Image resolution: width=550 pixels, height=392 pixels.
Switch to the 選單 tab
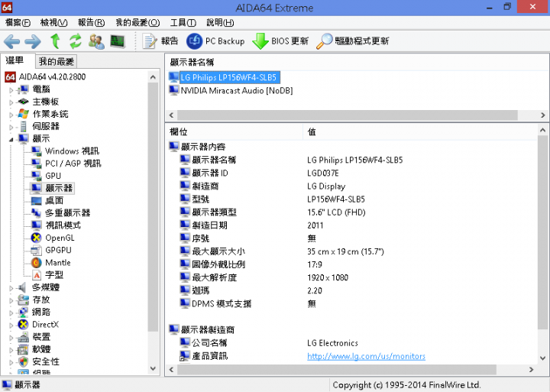coord(15,60)
